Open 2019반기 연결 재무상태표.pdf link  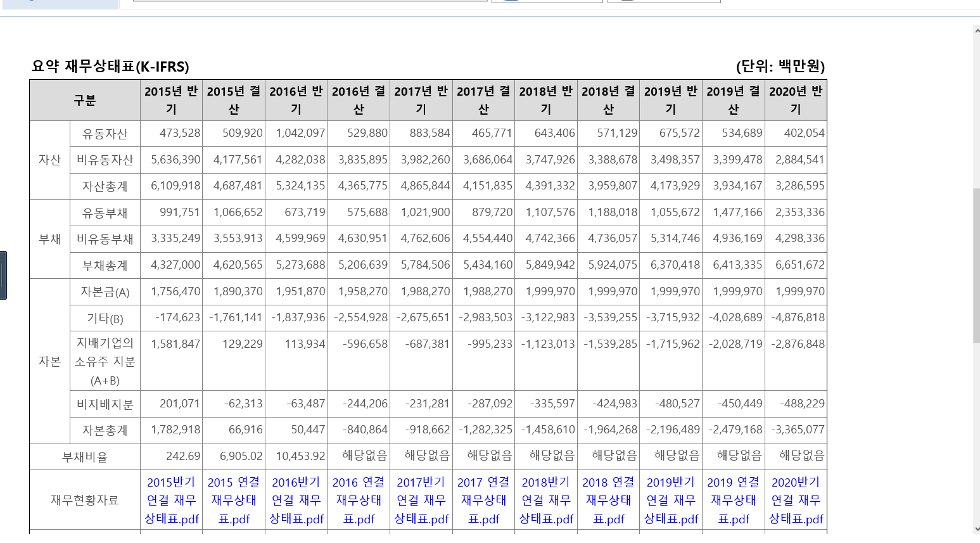click(671, 501)
